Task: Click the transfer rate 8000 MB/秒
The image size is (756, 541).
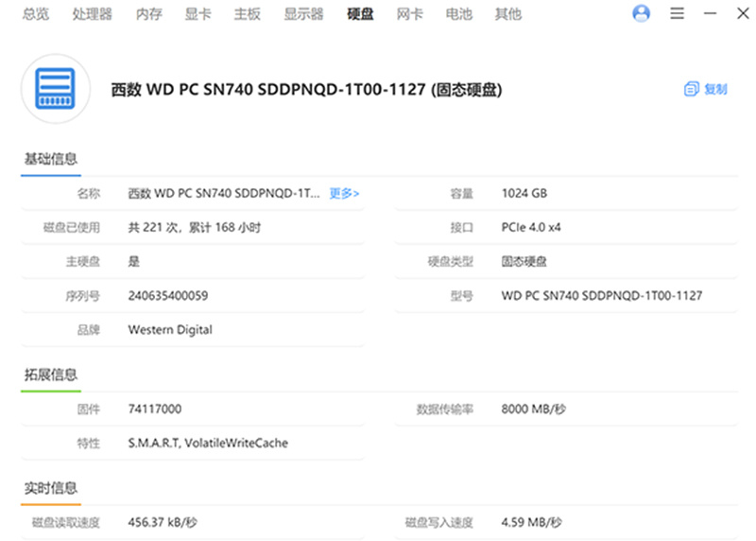Action: 533,410
